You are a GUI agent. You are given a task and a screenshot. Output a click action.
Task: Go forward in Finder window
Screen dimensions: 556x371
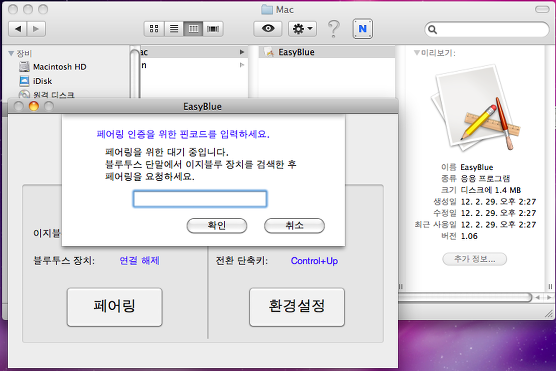click(x=36, y=29)
